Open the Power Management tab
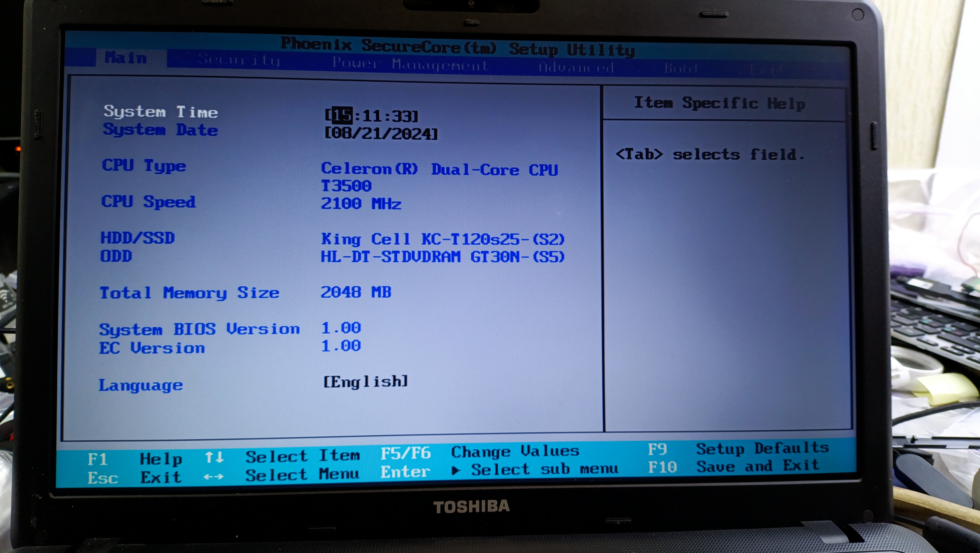Screen dimensions: 980x553 pos(410,64)
